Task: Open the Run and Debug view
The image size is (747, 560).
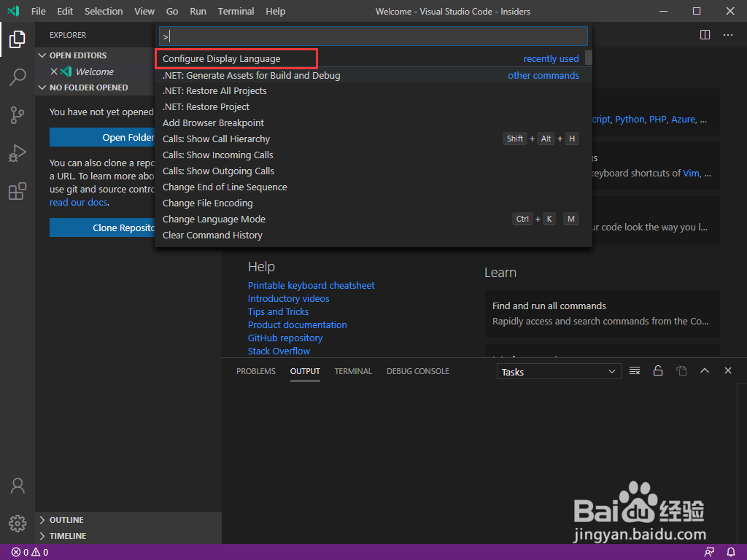Action: tap(18, 153)
